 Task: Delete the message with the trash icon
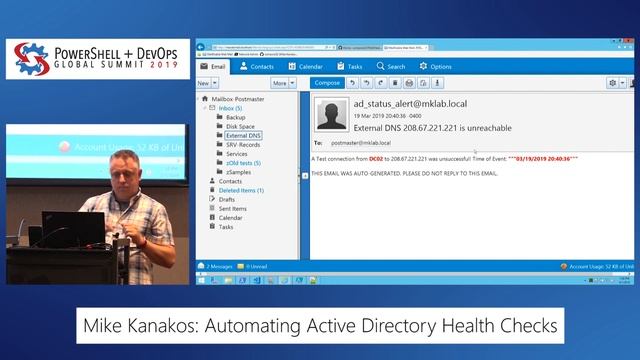click(x=395, y=83)
